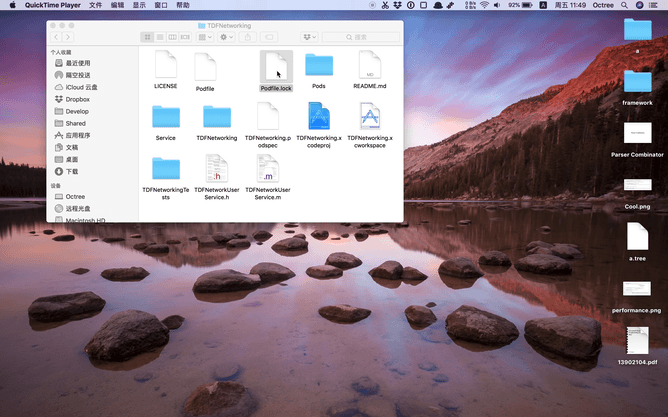Go back in Finder history
The height and width of the screenshot is (417, 668).
tap(56, 37)
